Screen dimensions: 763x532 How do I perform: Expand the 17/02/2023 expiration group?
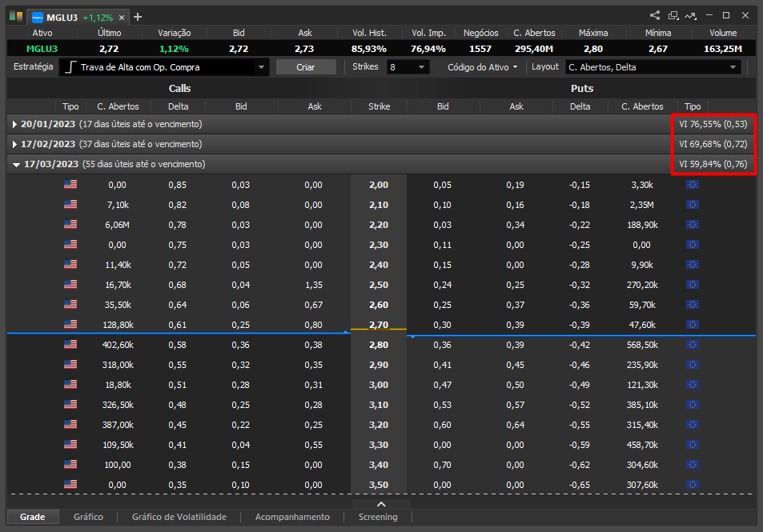click(x=14, y=145)
